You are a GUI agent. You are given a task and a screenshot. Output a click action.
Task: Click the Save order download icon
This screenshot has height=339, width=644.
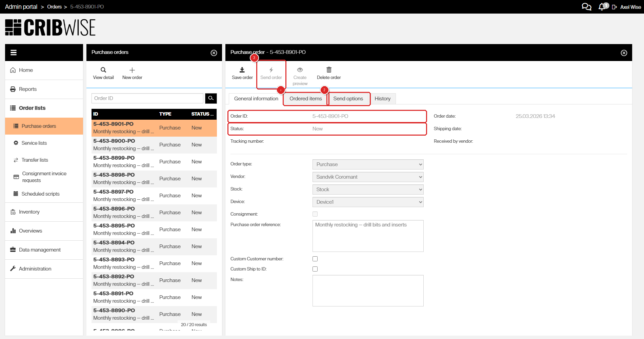(x=242, y=70)
